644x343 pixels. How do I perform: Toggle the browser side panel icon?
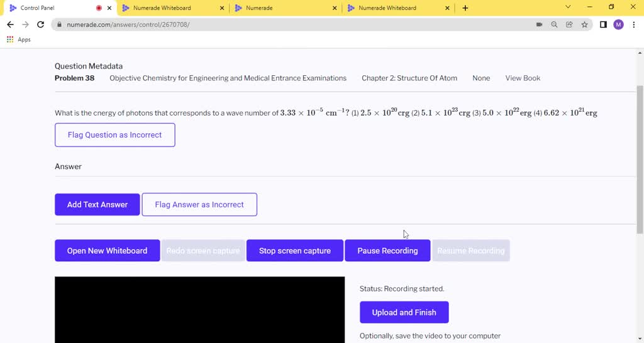(603, 24)
